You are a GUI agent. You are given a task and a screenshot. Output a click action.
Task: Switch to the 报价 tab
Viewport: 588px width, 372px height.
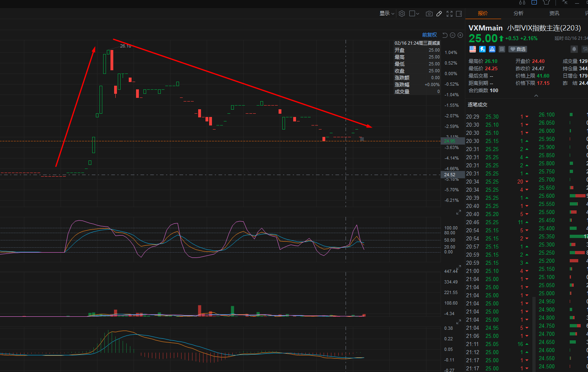point(483,13)
